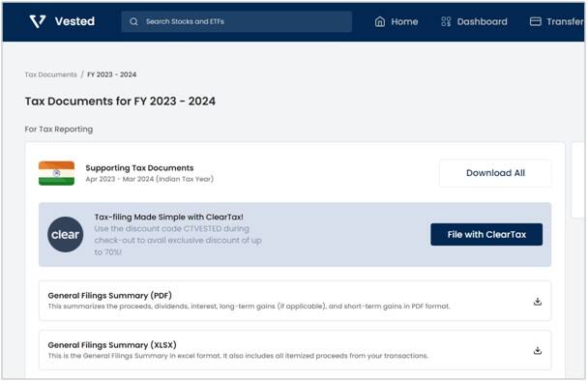Click the search magnifier icon
This screenshot has height=381, width=588.
[x=133, y=21]
